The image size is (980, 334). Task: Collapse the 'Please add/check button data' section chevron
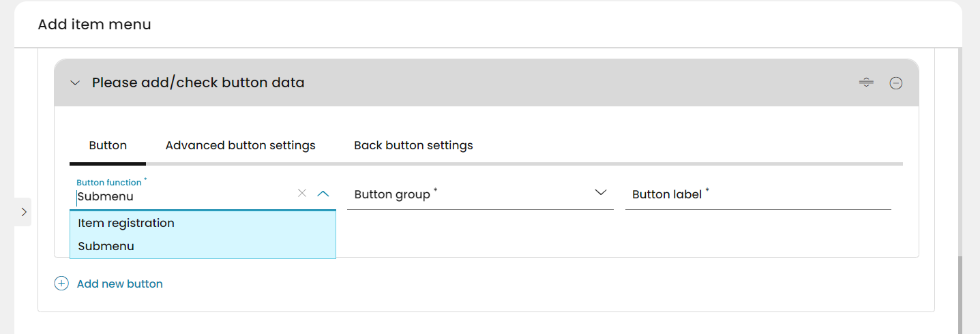point(75,83)
